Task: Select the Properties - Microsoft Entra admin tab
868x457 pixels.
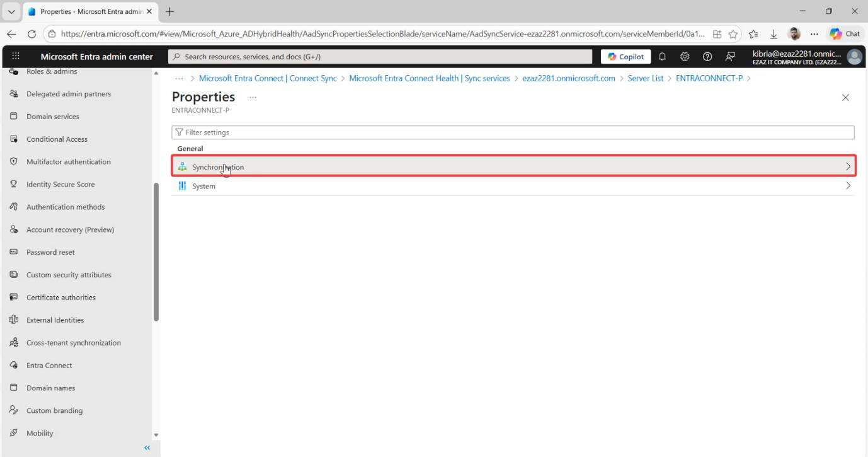Action: 91,11
